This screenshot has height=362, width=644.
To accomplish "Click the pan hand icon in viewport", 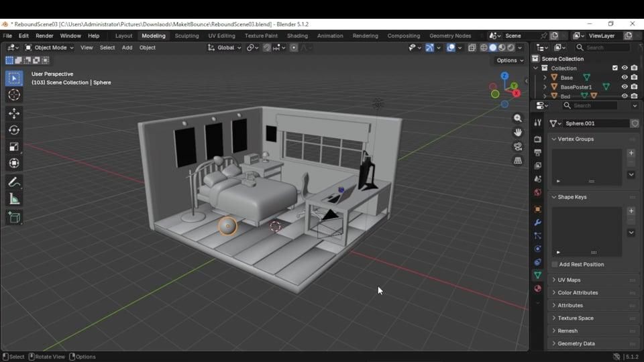I will (x=518, y=132).
